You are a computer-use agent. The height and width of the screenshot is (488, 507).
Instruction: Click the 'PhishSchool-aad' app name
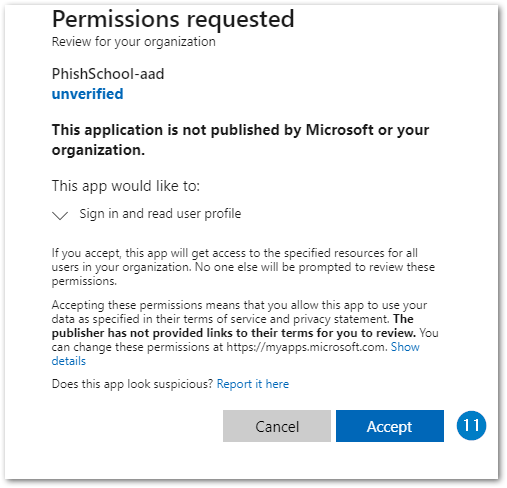pos(108,74)
